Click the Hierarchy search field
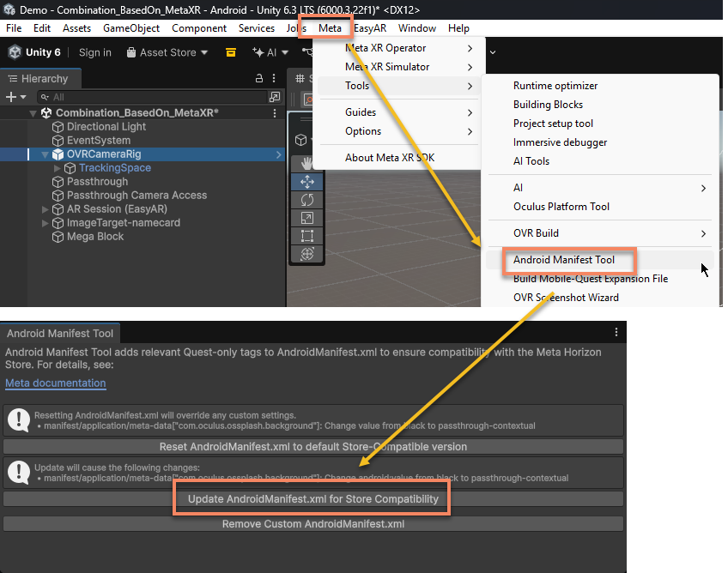Viewport: 728px width, 573px height. point(153,97)
